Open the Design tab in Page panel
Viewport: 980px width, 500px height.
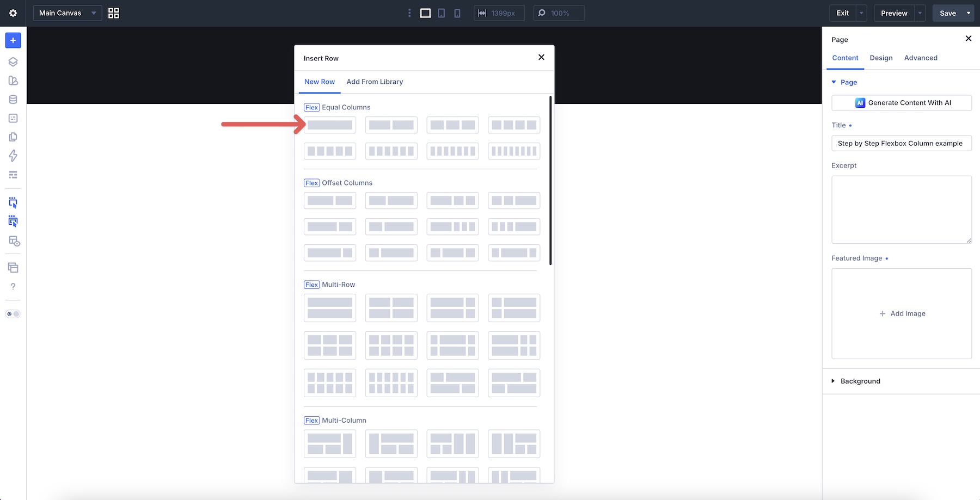(881, 58)
